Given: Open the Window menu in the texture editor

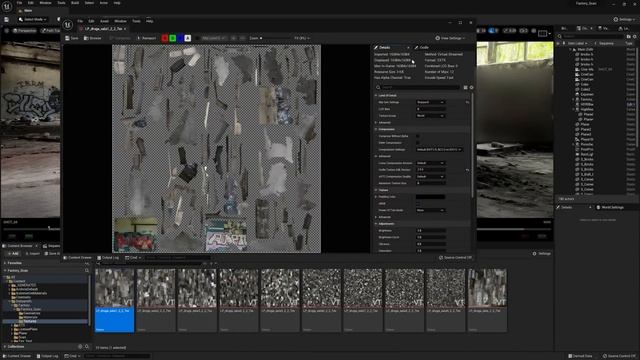Looking at the screenshot, I should click(120, 21).
